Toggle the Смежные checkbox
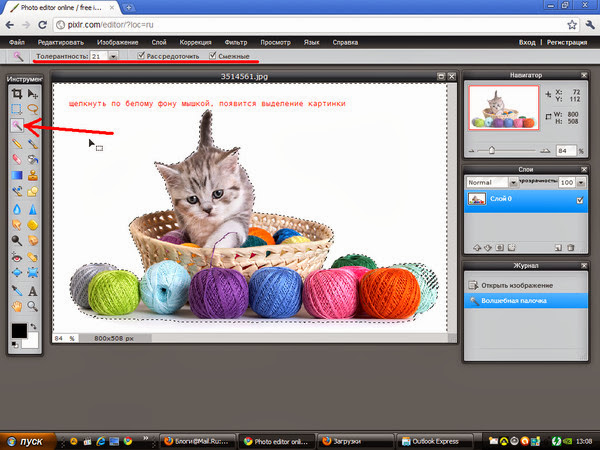 (x=213, y=55)
